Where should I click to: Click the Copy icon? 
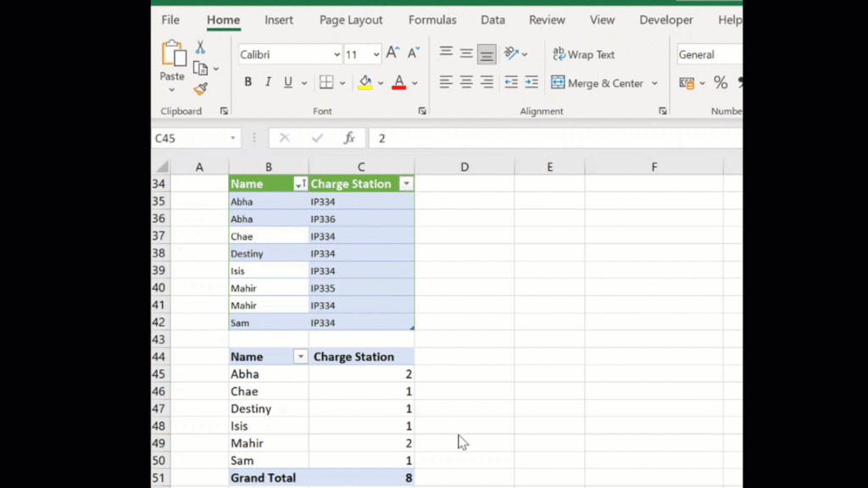(200, 69)
